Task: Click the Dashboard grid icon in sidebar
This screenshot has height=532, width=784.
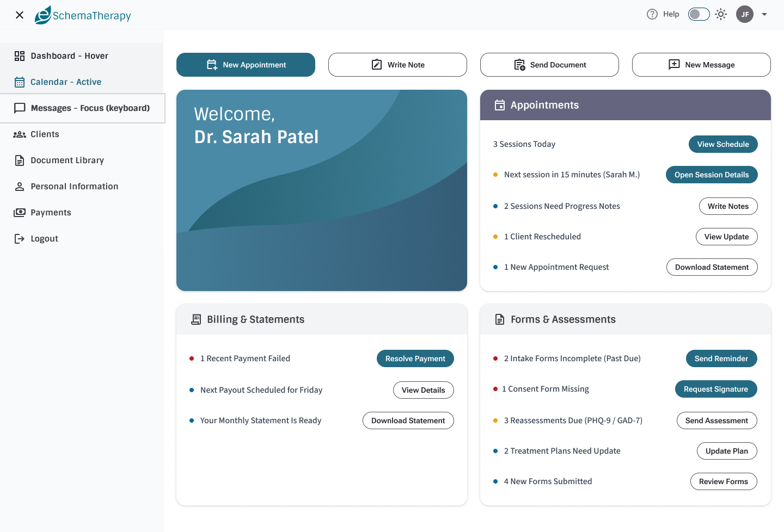Action: (20, 56)
